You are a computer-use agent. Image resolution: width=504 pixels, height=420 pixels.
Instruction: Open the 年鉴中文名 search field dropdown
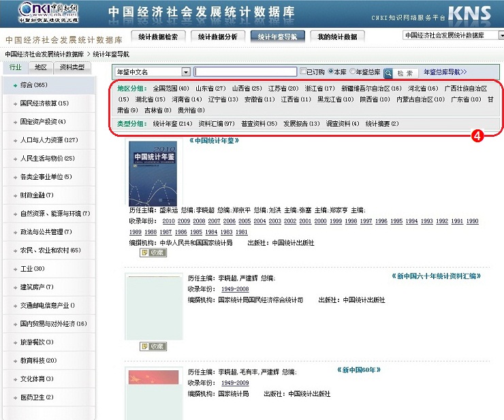[x=186, y=71]
